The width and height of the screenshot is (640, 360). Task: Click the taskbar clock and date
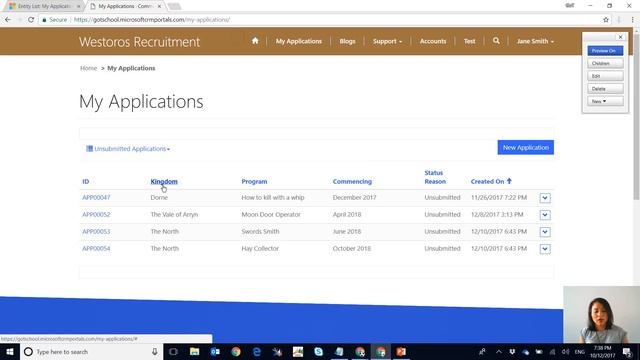click(602, 351)
